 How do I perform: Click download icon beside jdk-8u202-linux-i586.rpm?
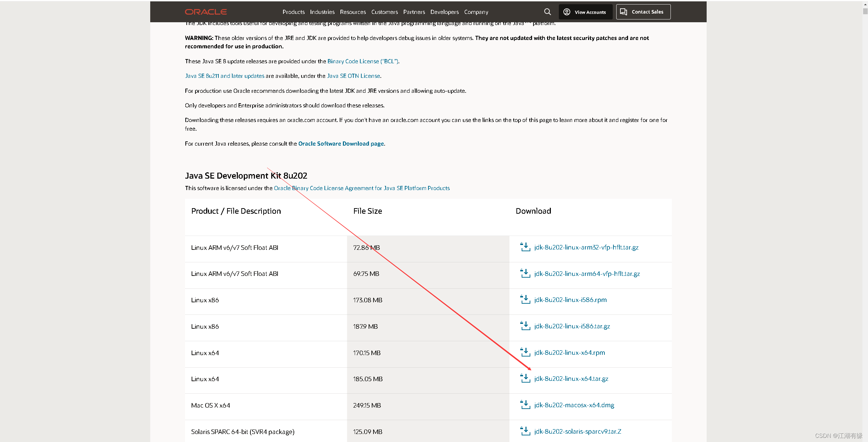pyautogui.click(x=525, y=300)
